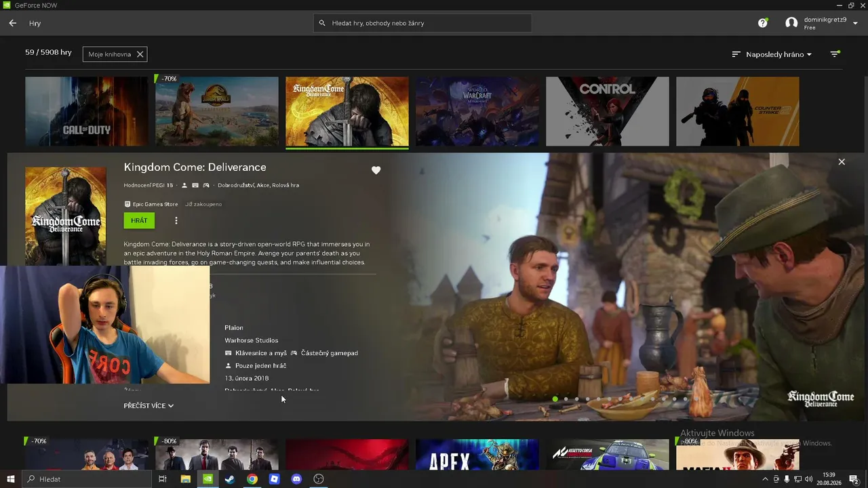Open Roblox from the taskbar
Image resolution: width=868 pixels, height=488 pixels.
point(274,479)
